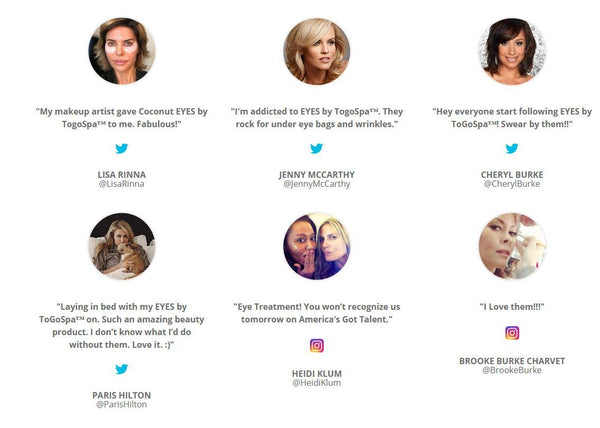Screen dimensions: 600x428
Task: Open the Twitter icon above Cheryl Burke
Action: (x=512, y=148)
